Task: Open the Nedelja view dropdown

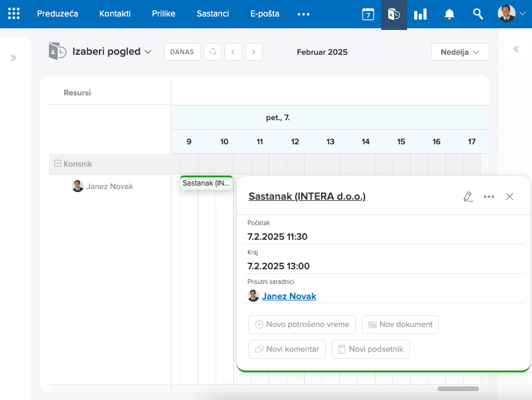Action: (460, 52)
